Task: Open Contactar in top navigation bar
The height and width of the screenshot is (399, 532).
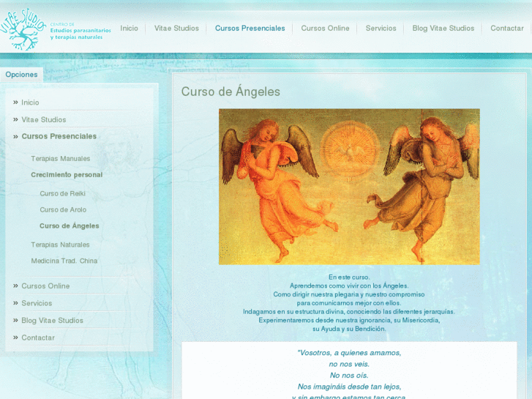Action: [507, 28]
